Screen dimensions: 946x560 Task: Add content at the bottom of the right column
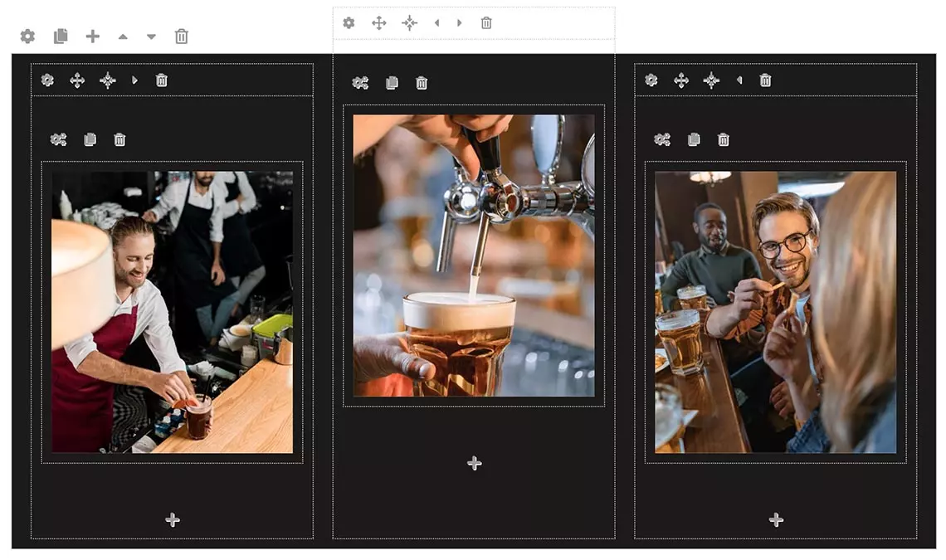coord(774,519)
